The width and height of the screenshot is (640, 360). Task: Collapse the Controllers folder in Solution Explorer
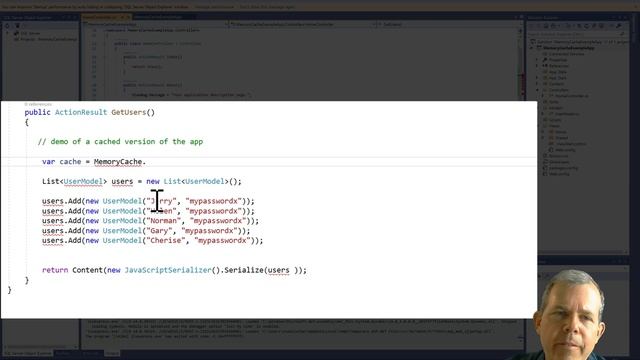(537, 90)
